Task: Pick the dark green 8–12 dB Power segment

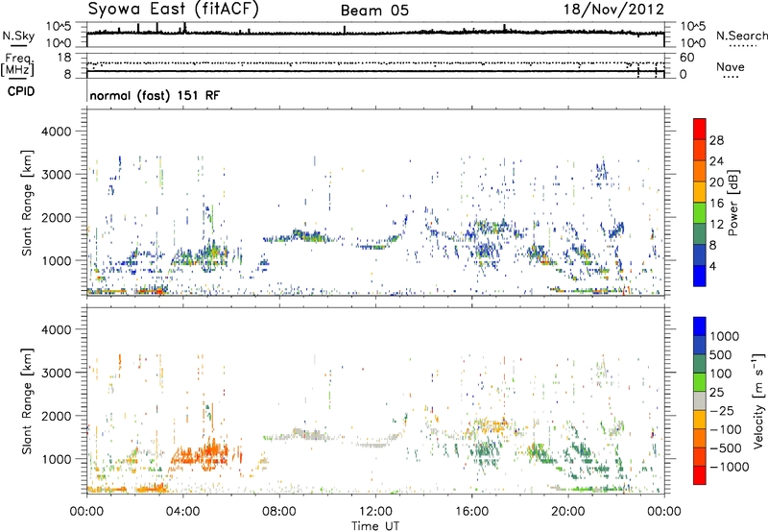Action: pos(700,234)
